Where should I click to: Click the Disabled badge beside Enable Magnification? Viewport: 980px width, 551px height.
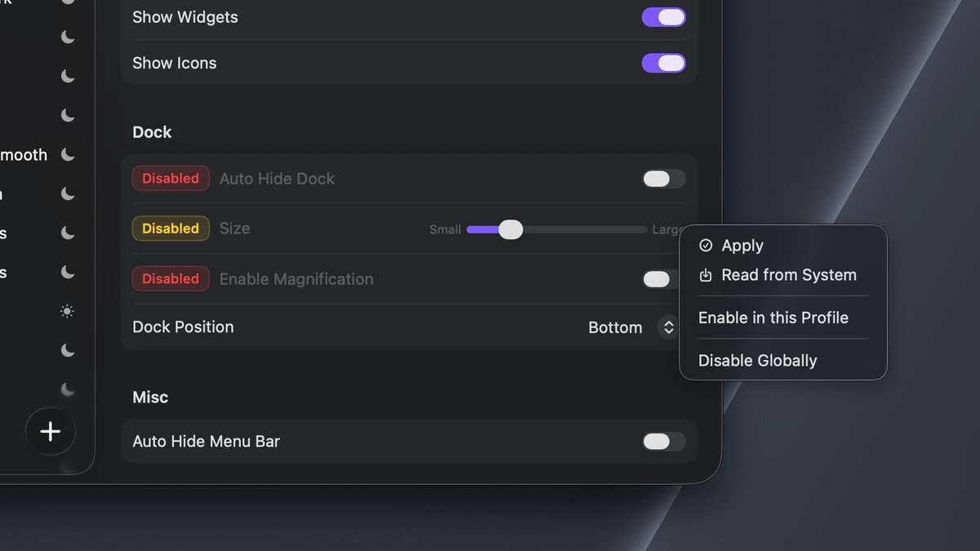pyautogui.click(x=171, y=279)
